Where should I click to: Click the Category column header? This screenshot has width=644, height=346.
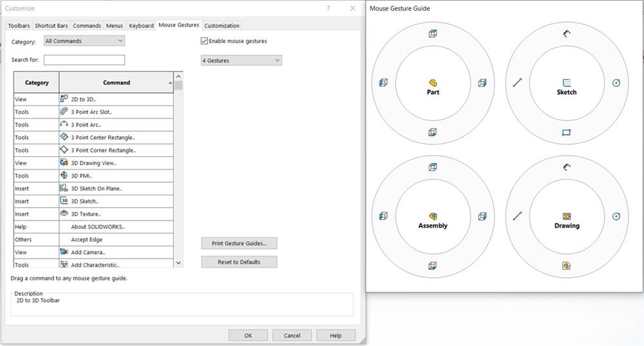click(x=37, y=82)
